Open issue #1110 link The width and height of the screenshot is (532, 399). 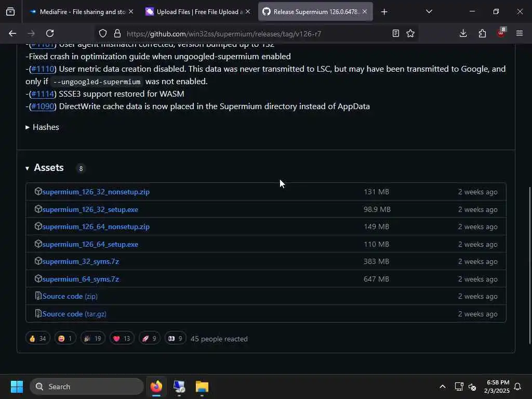click(43, 69)
